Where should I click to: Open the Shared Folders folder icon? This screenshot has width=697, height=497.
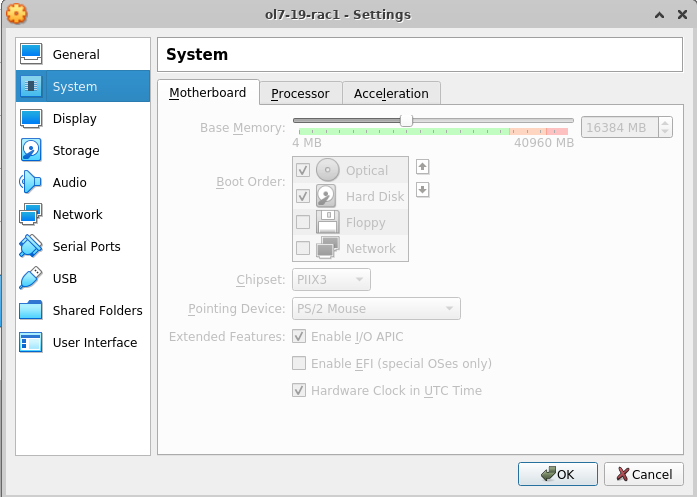click(x=31, y=310)
